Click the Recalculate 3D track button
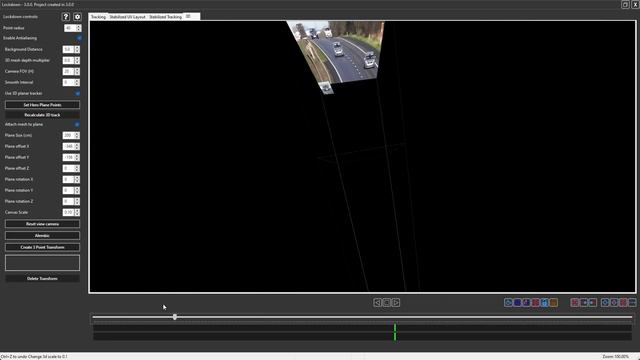Viewport: 640px width, 360px height. (x=42, y=115)
